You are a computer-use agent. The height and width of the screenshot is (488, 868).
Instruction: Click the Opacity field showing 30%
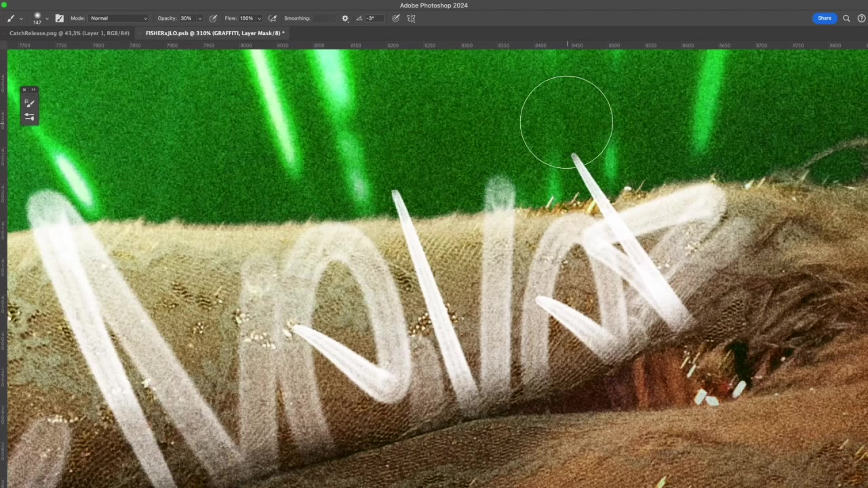[186, 18]
